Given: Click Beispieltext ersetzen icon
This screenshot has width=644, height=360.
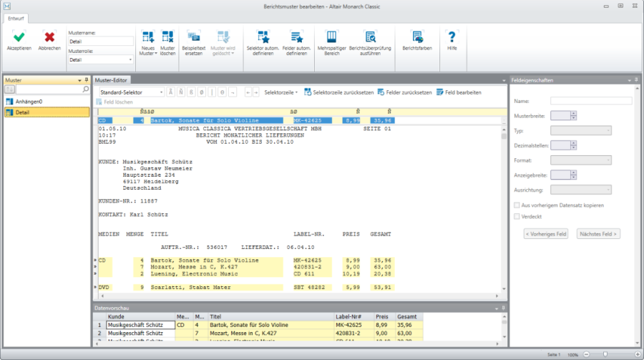Looking at the screenshot, I should click(195, 37).
